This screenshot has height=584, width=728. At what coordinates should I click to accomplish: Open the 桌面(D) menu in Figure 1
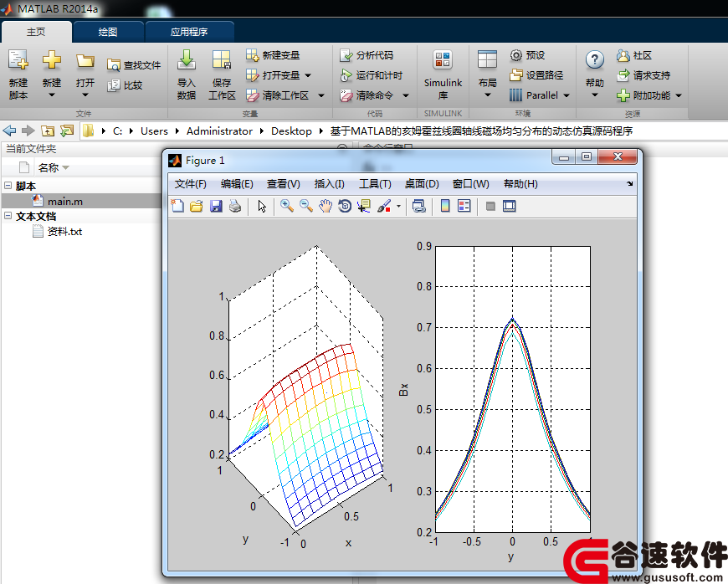tap(422, 184)
